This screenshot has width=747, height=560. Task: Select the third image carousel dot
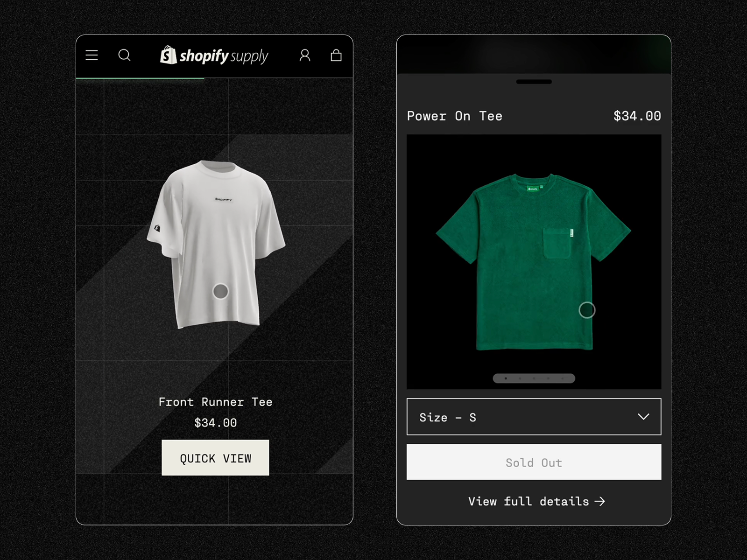534,378
